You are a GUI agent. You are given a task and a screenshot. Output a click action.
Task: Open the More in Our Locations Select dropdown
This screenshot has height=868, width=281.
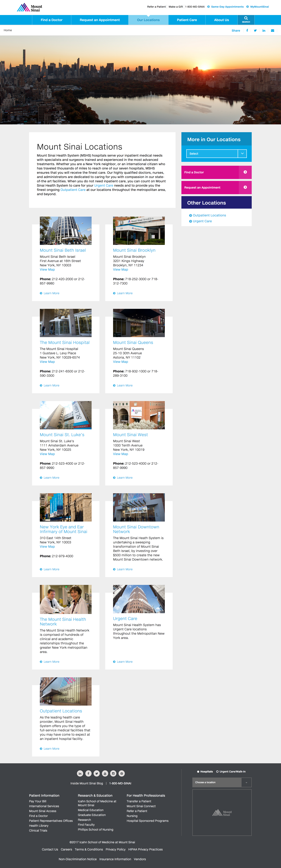coord(216,154)
